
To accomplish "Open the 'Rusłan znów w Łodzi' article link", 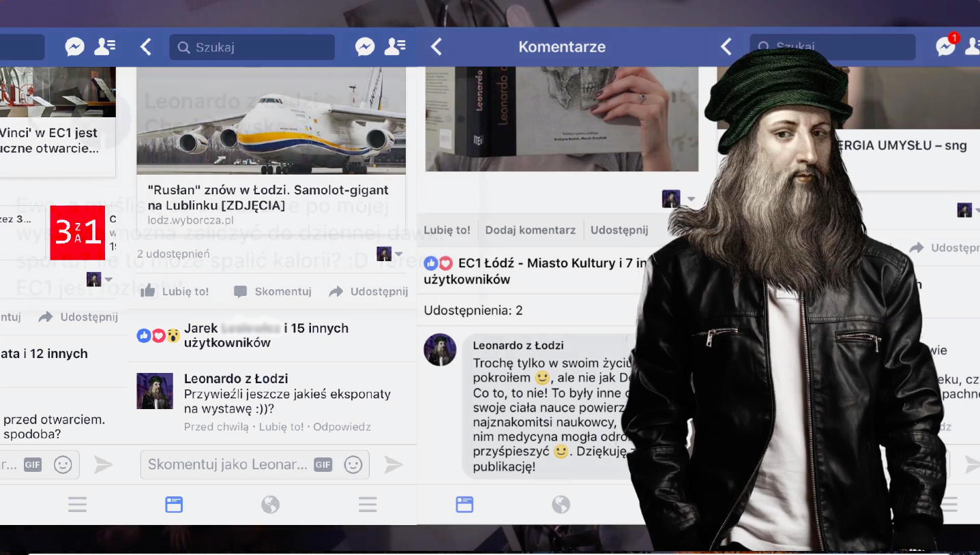I will coord(268,197).
